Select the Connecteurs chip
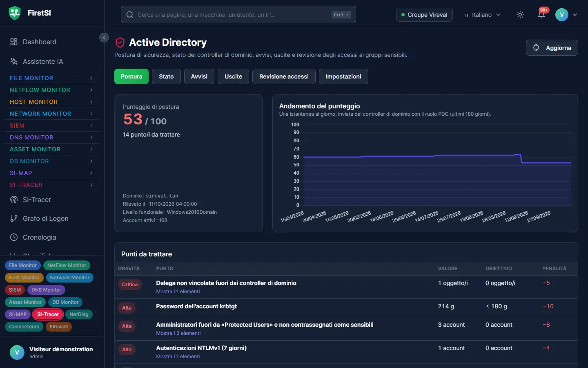The height and width of the screenshot is (368, 588). (x=24, y=327)
